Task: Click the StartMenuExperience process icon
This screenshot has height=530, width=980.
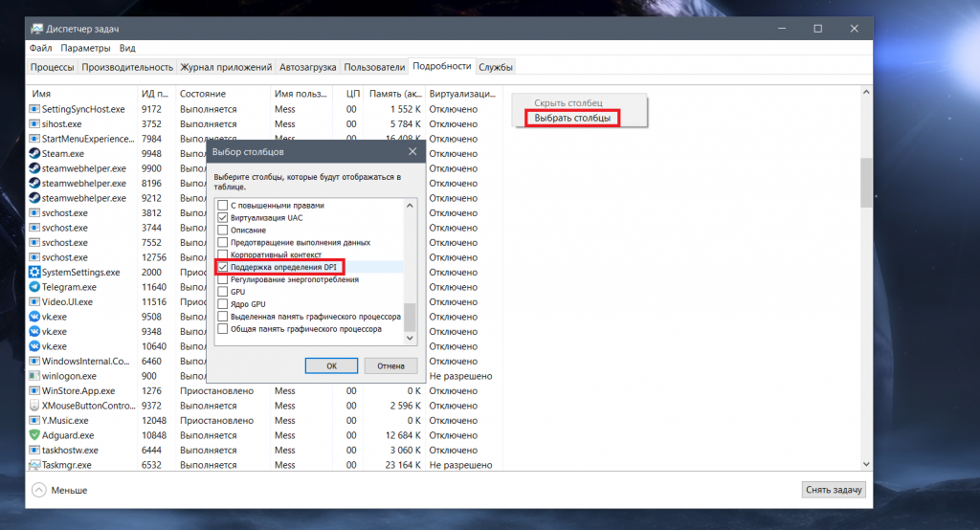Action: click(34, 139)
